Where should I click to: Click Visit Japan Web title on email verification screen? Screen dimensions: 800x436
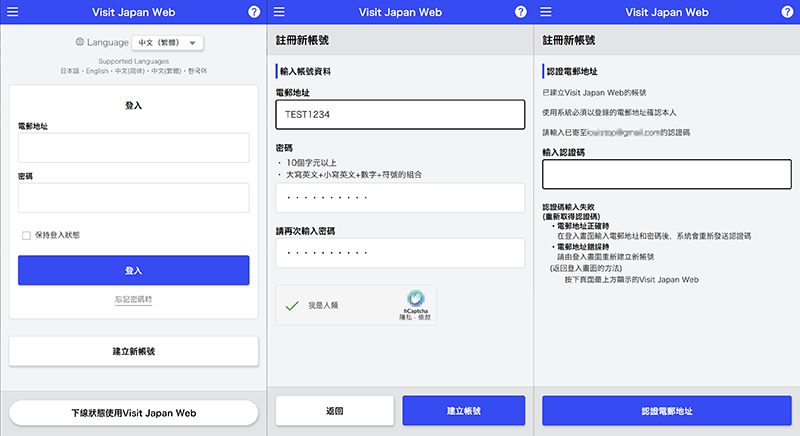667,12
